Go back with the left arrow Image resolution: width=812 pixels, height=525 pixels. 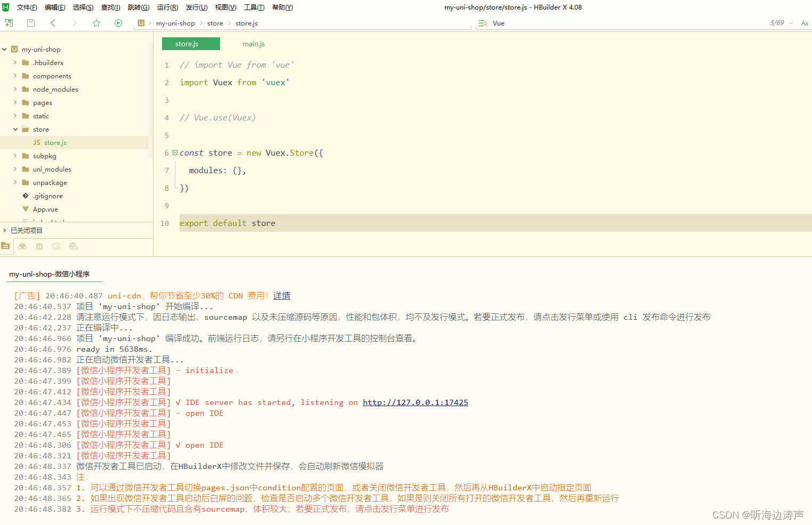click(x=53, y=23)
